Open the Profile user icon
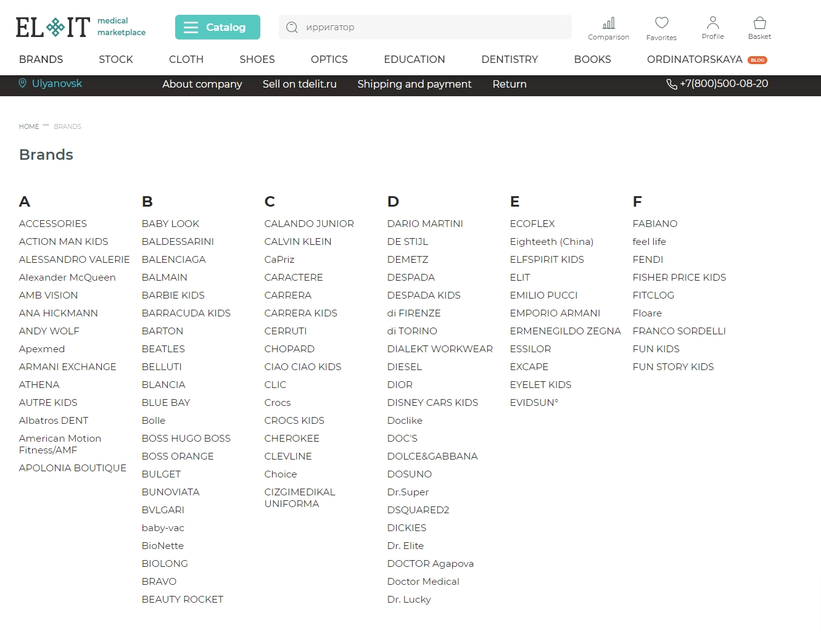821x644 pixels. 713,23
